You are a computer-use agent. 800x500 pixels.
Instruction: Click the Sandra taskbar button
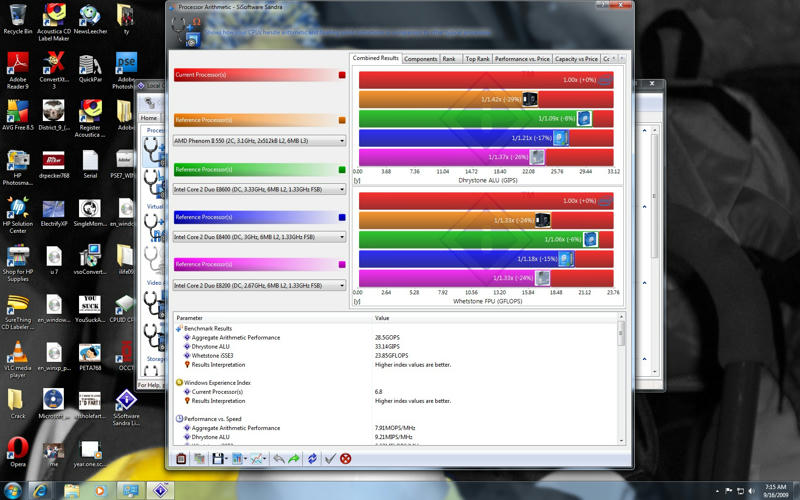tap(160, 491)
